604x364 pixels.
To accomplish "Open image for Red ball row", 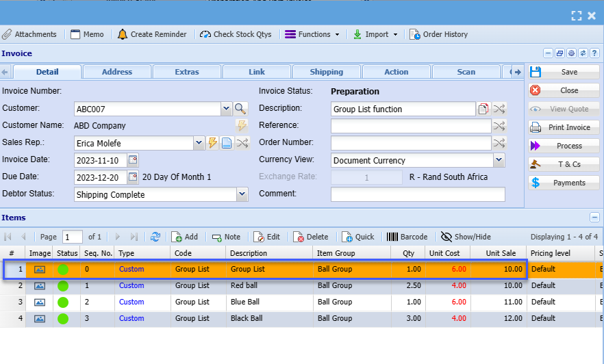I will (40, 285).
